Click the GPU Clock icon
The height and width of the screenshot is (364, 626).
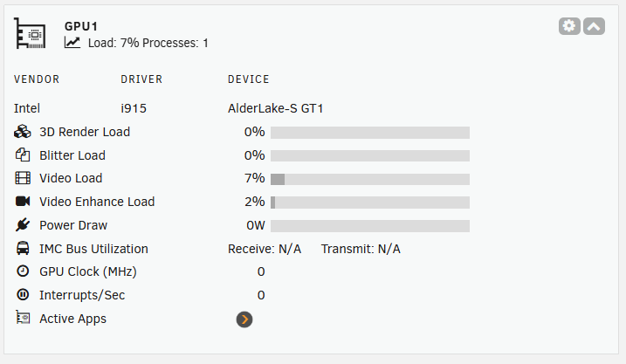point(23,271)
